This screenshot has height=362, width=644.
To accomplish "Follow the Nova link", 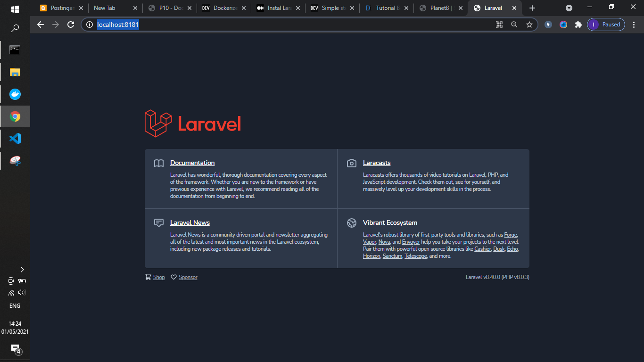I will (384, 242).
